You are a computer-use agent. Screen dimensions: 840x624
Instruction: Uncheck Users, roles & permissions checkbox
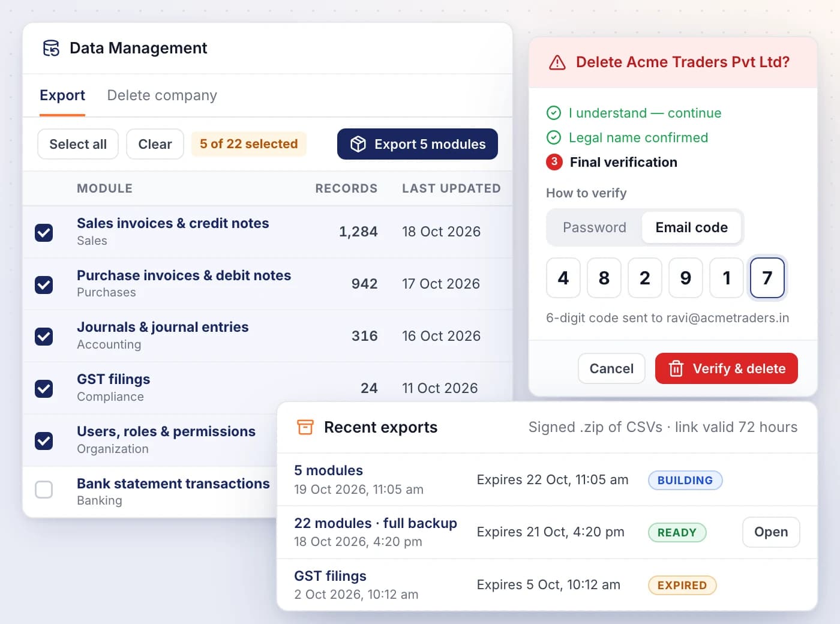tap(44, 441)
